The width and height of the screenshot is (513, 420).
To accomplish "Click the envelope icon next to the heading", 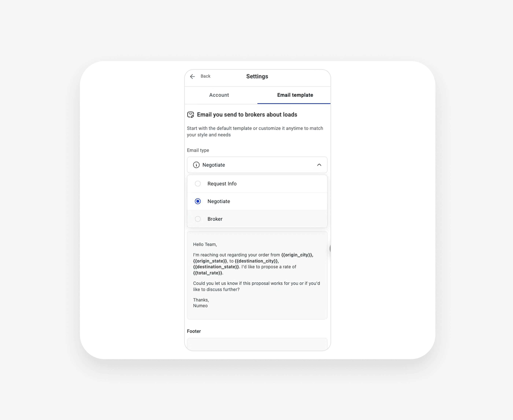I will [x=191, y=115].
